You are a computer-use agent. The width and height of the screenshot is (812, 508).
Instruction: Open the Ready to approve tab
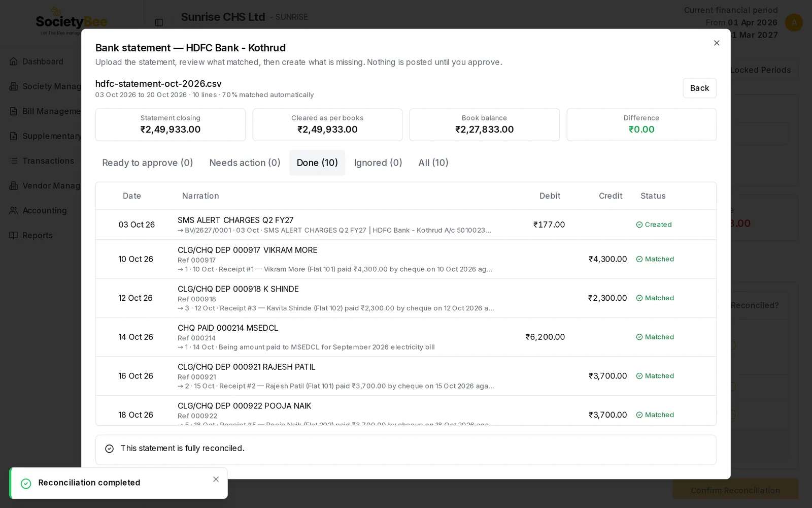click(148, 163)
